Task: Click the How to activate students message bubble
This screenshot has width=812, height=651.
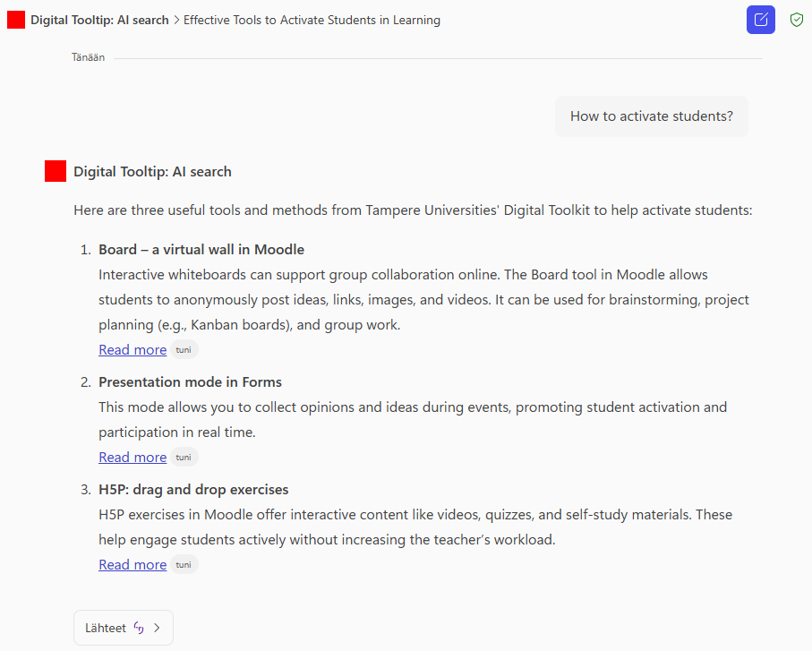Action: coord(651,116)
